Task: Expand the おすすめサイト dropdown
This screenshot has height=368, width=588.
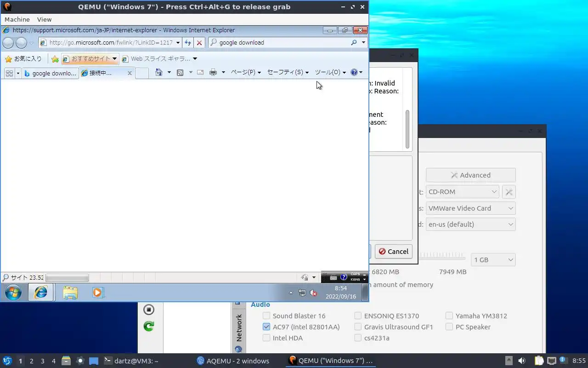Action: pyautogui.click(x=114, y=59)
